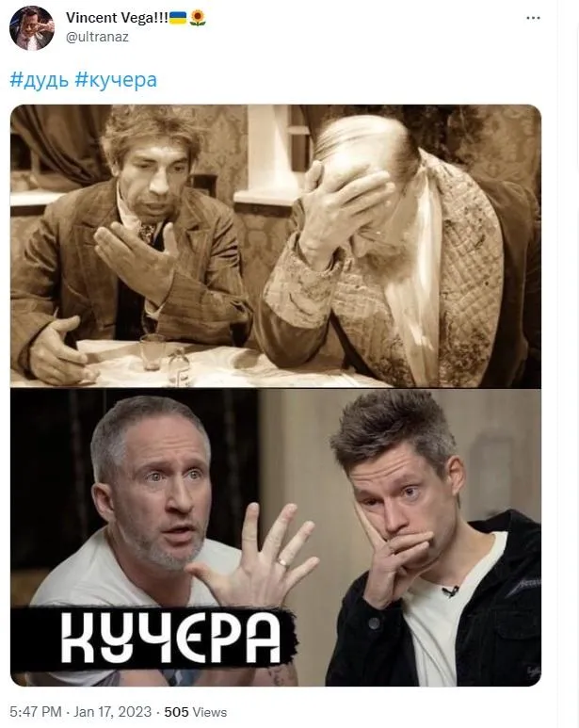
Task: Open the 5:47 PM timestamp link
Action: [x=36, y=712]
